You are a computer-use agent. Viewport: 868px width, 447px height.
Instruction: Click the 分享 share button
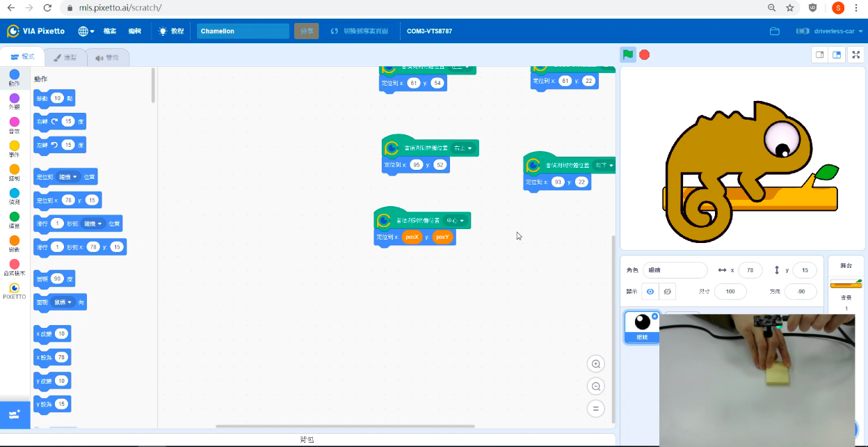pos(307,31)
